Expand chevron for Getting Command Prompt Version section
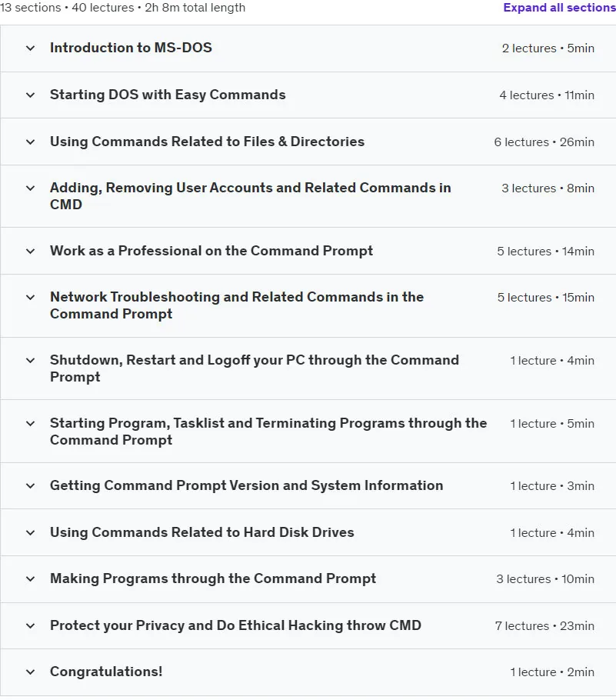The height and width of the screenshot is (700, 616). [x=30, y=485]
